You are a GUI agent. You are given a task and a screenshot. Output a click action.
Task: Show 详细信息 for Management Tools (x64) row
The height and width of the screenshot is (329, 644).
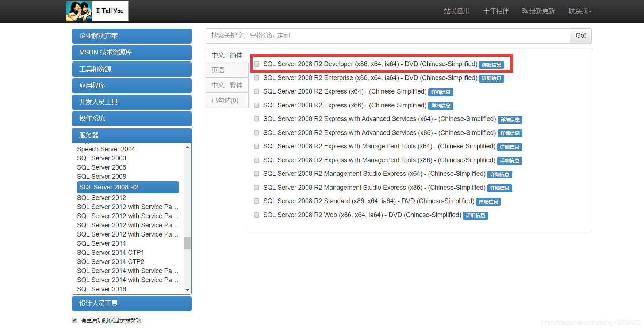[510, 147]
